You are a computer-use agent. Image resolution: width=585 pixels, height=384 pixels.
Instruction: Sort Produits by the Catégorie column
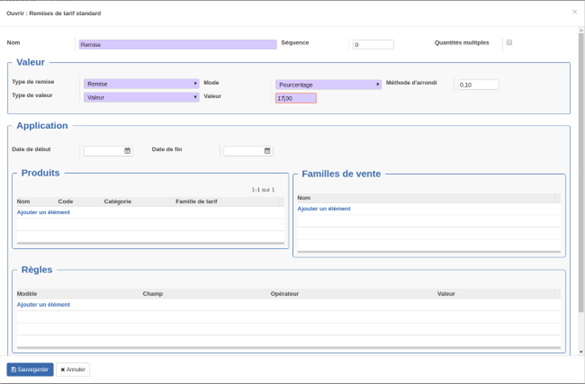coord(118,202)
